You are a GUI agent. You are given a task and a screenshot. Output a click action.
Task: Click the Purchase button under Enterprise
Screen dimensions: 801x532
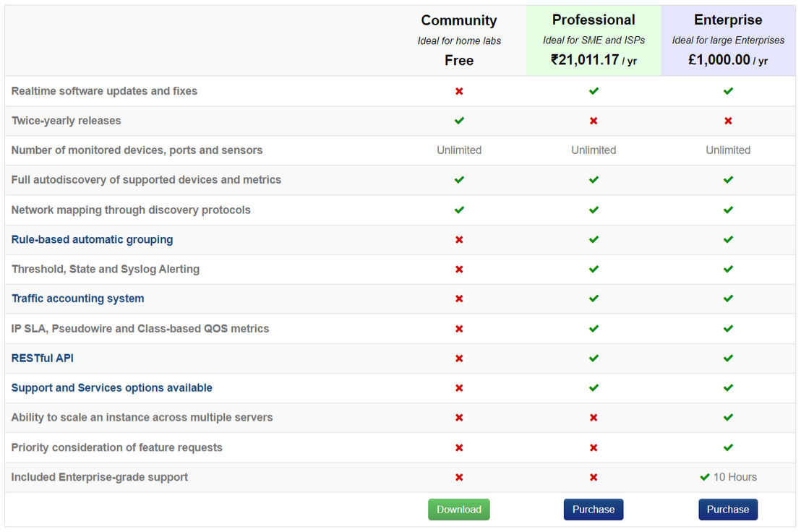[x=728, y=510]
